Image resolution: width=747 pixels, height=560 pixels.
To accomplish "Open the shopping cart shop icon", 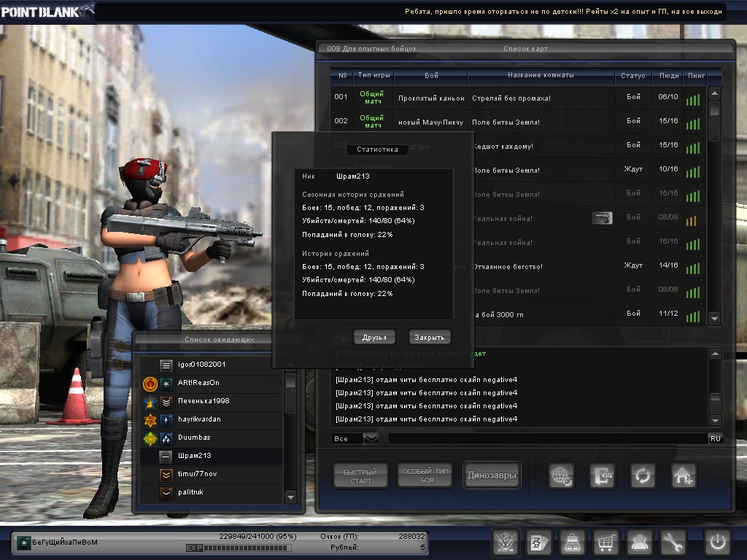I will (605, 542).
